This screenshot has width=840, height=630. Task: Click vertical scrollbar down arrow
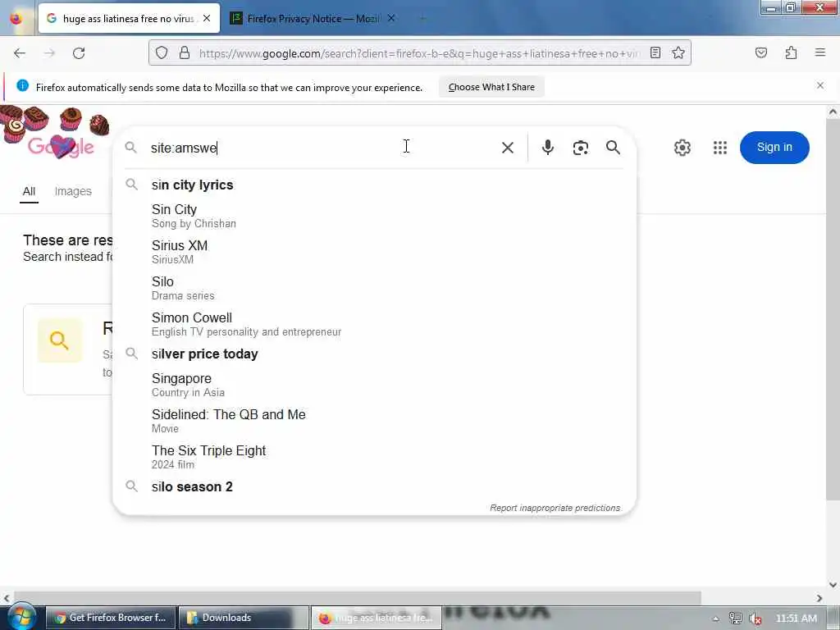[x=833, y=584]
